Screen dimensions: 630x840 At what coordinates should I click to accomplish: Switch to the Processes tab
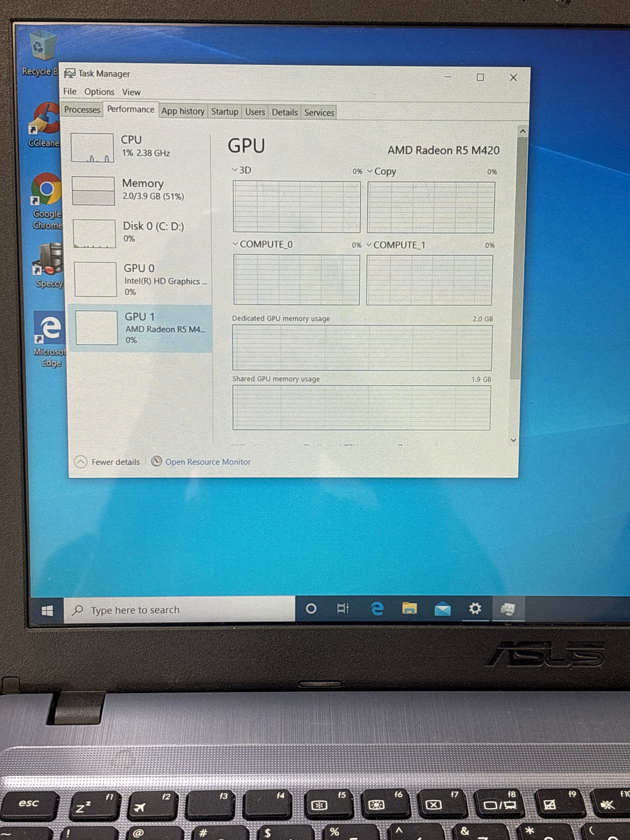tap(82, 110)
